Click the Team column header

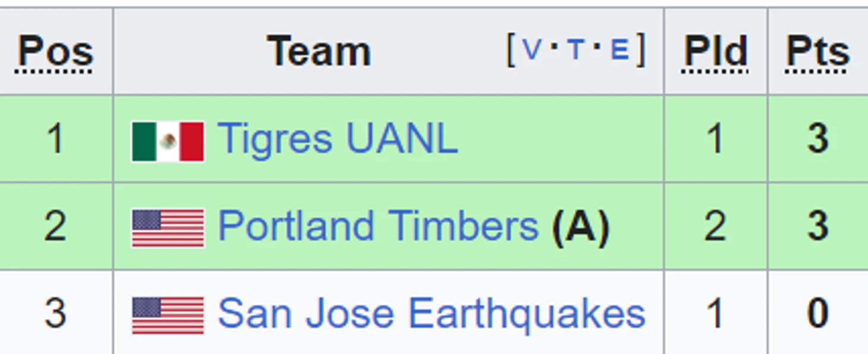(x=319, y=51)
